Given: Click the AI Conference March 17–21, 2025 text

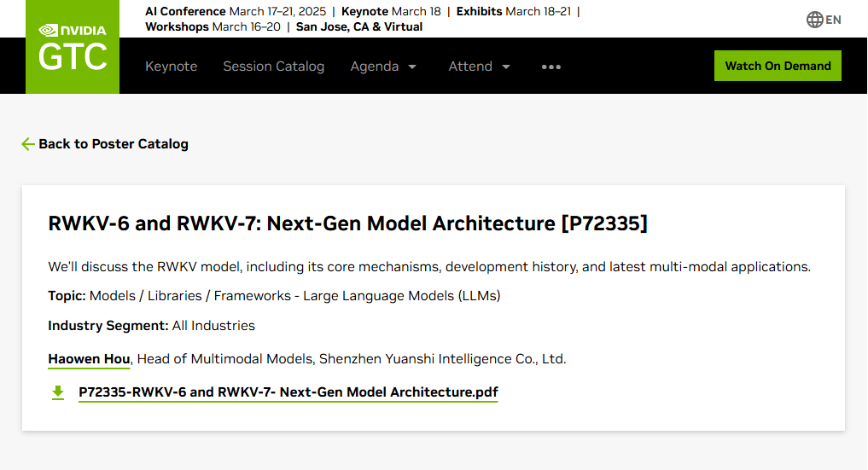Looking at the screenshot, I should click(236, 11).
